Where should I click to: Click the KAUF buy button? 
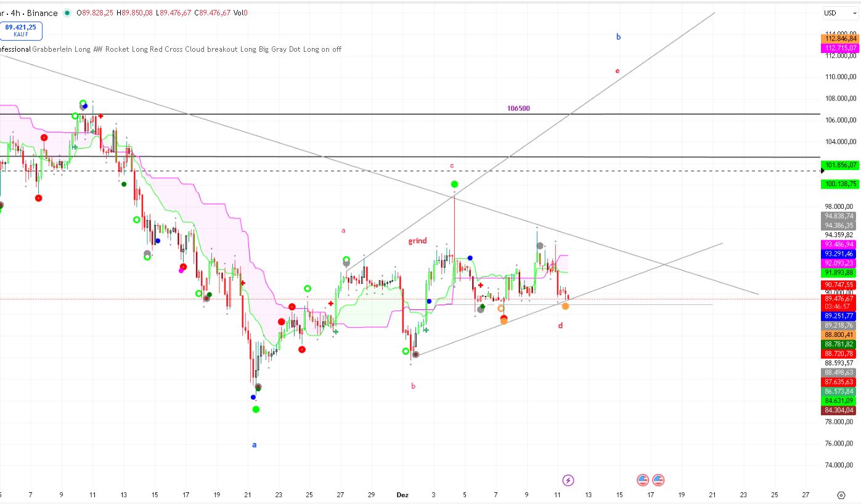click(20, 30)
